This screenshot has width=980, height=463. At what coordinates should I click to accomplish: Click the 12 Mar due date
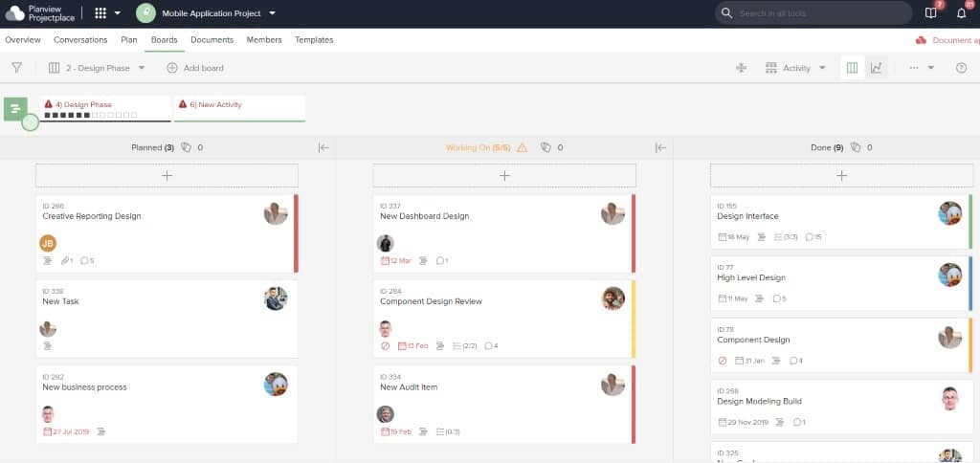395,260
